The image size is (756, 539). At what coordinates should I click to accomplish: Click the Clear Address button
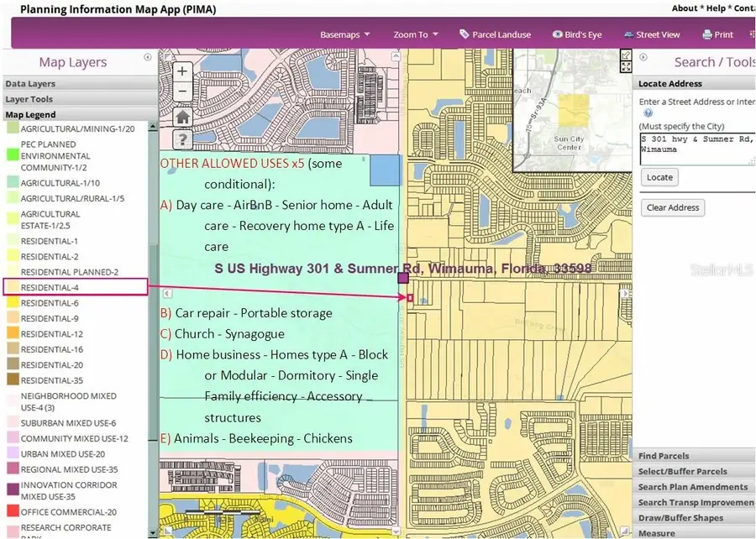[x=672, y=207]
